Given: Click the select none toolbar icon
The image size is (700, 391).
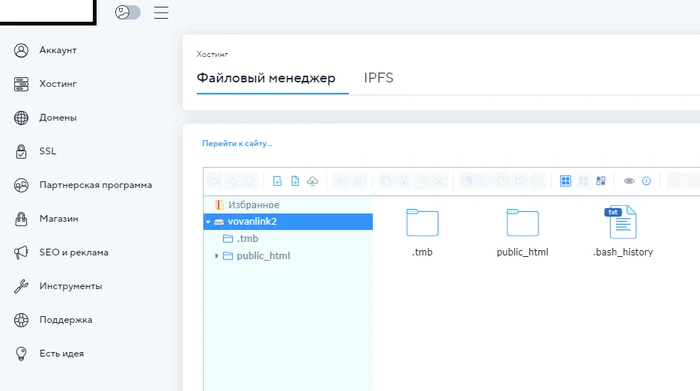Looking at the screenshot, I should point(583,181).
